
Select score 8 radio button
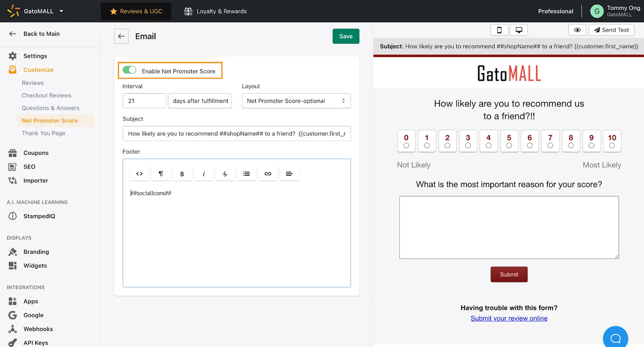[571, 146]
